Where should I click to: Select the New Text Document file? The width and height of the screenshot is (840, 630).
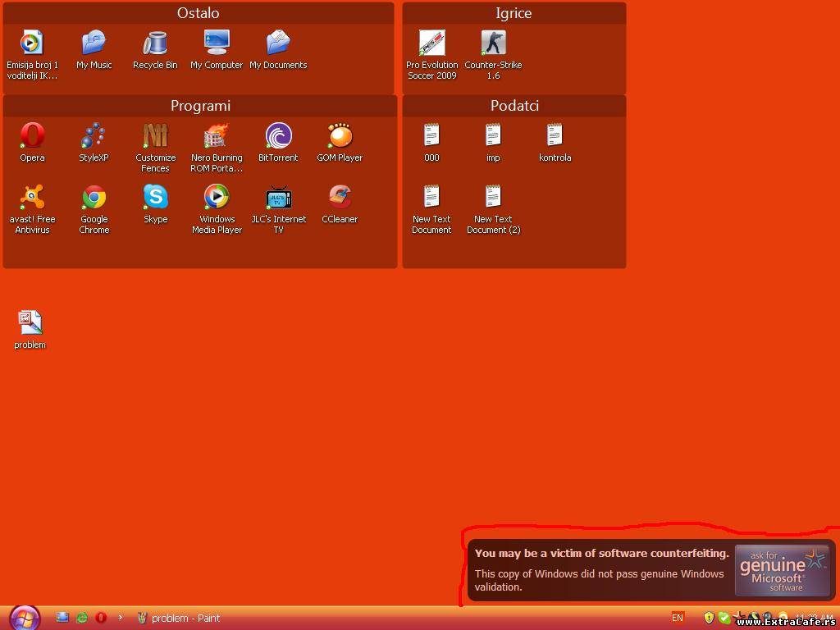click(x=431, y=209)
